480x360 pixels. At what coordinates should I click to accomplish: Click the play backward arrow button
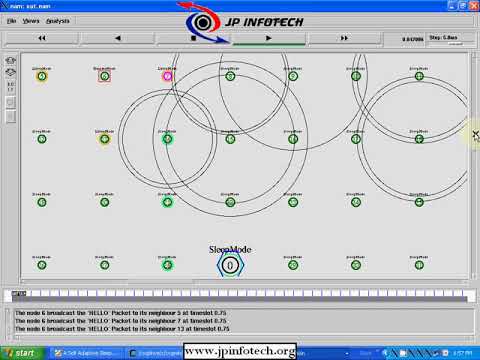coord(118,38)
